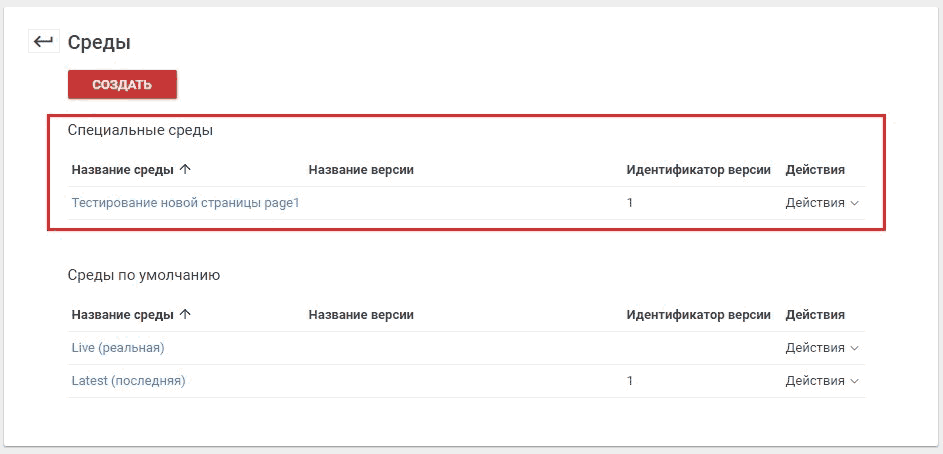The width and height of the screenshot is (943, 454).
Task: Sort default environments by the up-arrow icon
Action: [x=185, y=314]
